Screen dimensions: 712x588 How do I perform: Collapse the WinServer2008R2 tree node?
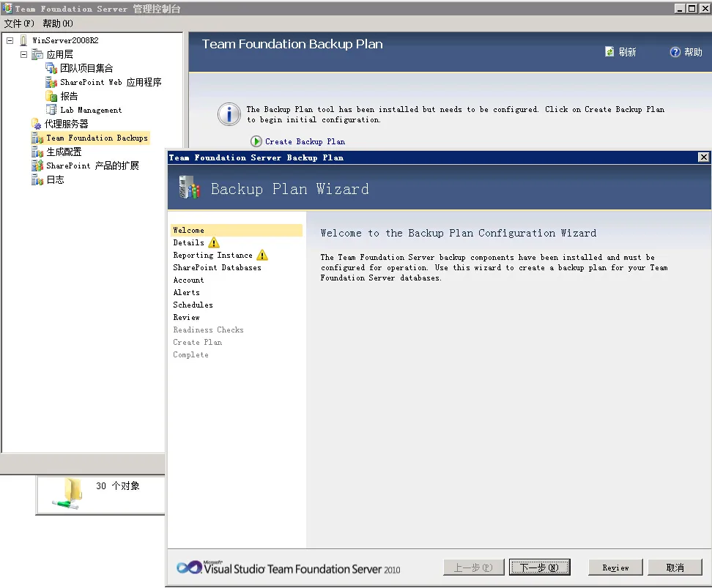10,40
